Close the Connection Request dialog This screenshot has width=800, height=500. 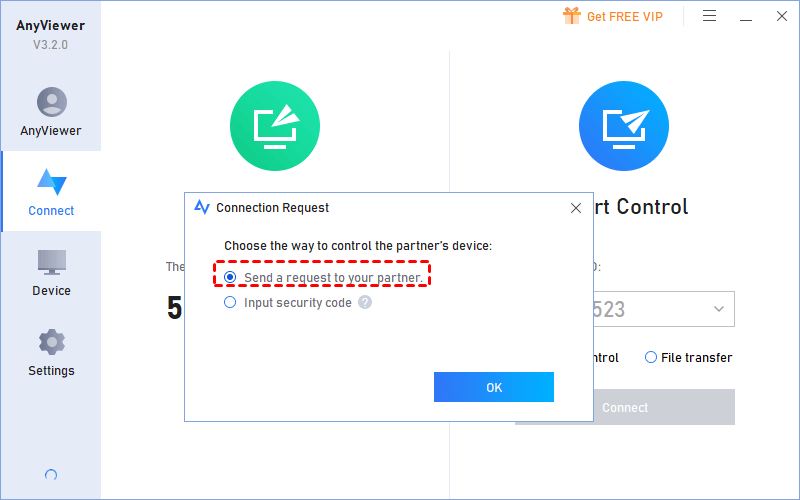576,208
